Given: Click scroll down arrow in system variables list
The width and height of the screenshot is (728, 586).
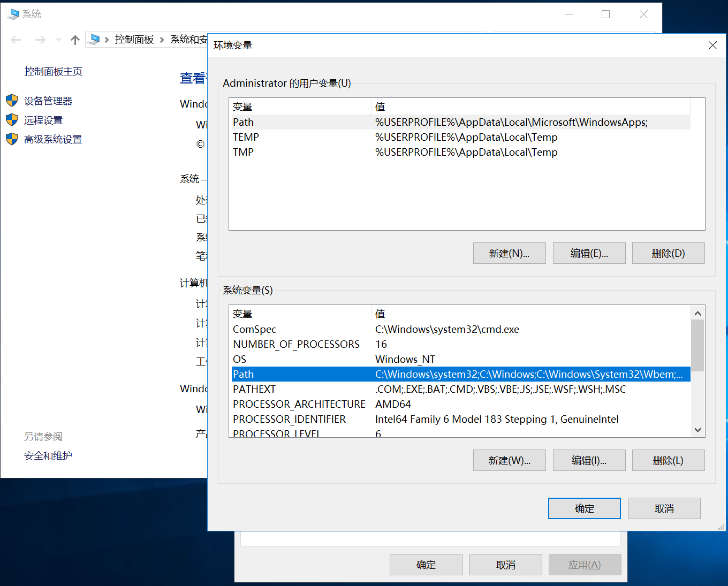Looking at the screenshot, I should (697, 430).
